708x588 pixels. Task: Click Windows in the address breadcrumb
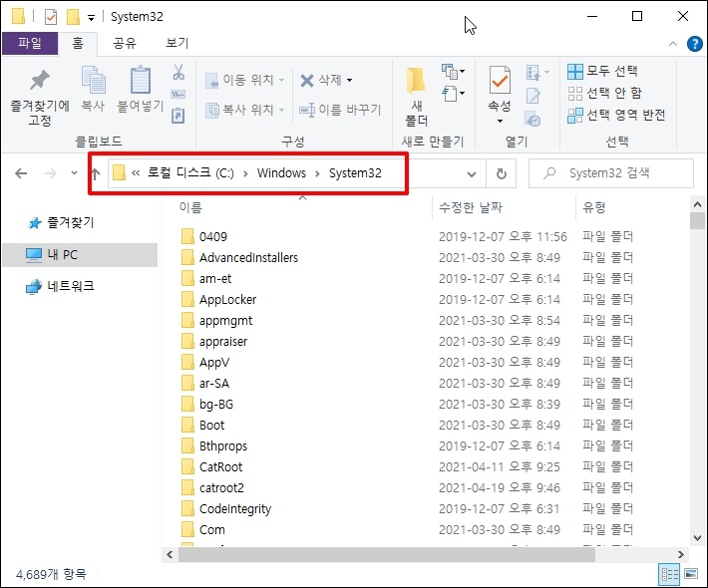click(x=281, y=173)
